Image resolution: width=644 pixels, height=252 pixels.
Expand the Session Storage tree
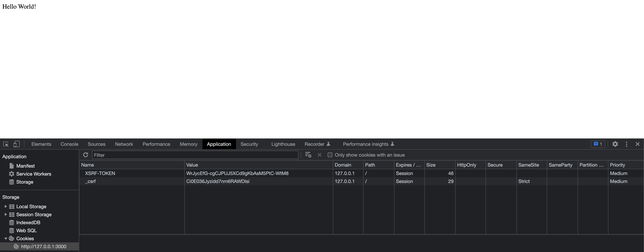[x=6, y=214]
